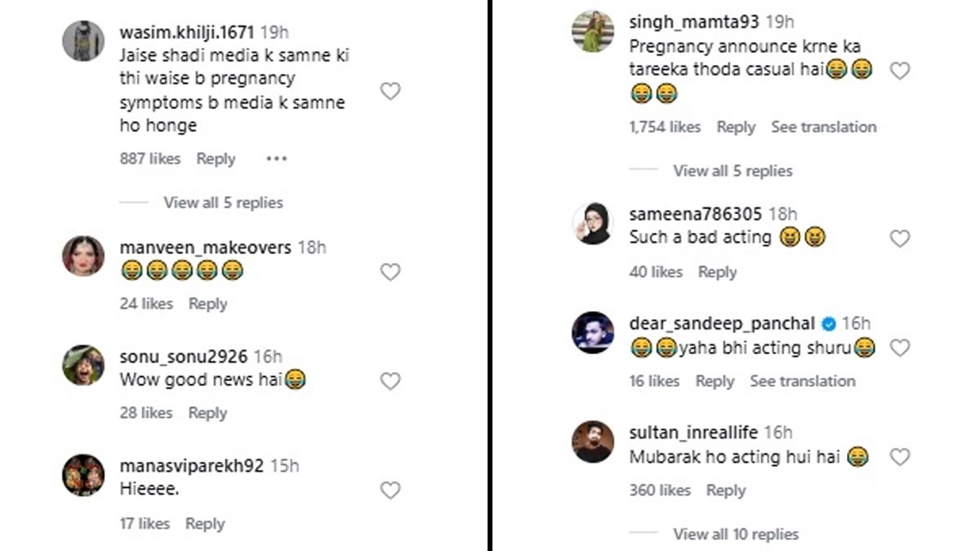Image resolution: width=980 pixels, height=551 pixels.
Task: Heart the 'Wow good news hai' comment
Action: [x=390, y=380]
